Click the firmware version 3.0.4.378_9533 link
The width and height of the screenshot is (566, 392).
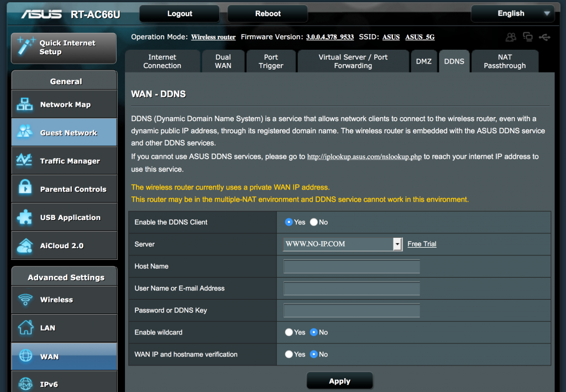pyautogui.click(x=330, y=37)
